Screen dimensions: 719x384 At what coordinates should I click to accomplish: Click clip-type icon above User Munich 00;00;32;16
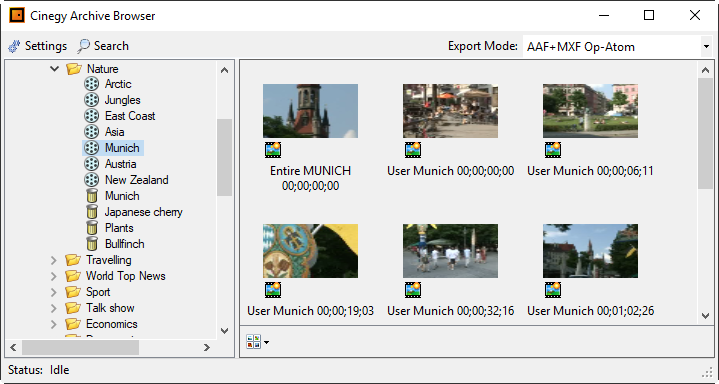[413, 289]
